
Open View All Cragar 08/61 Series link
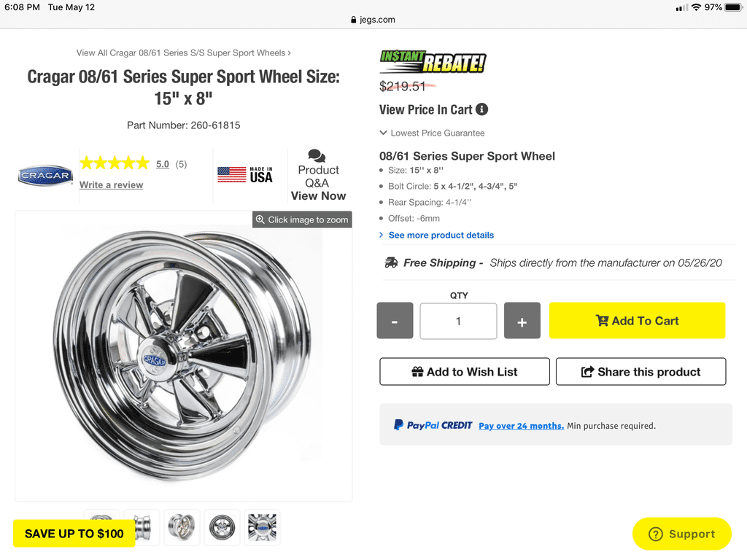[x=183, y=52]
